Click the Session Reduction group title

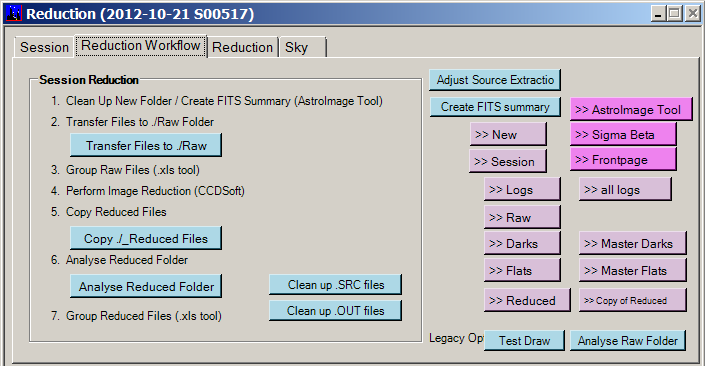coord(89,80)
